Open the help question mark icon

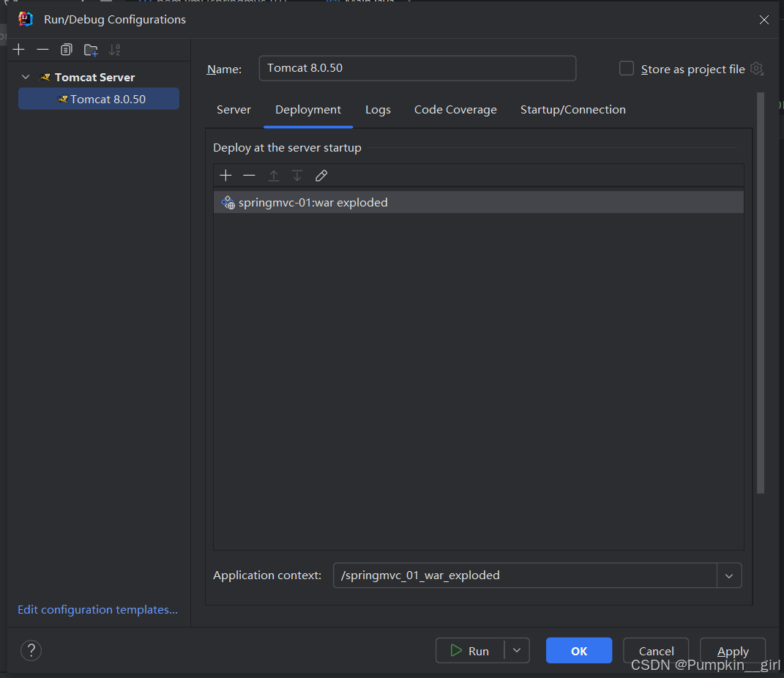click(31, 650)
